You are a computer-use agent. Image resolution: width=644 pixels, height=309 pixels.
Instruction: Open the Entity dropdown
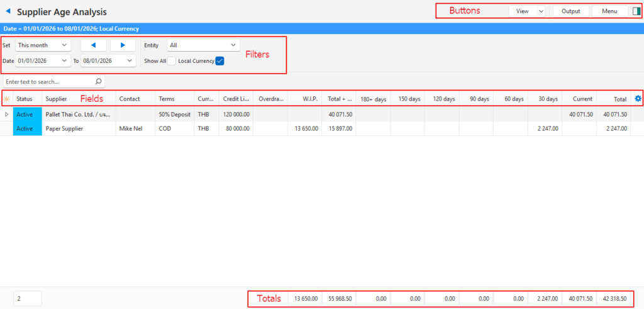click(x=203, y=45)
